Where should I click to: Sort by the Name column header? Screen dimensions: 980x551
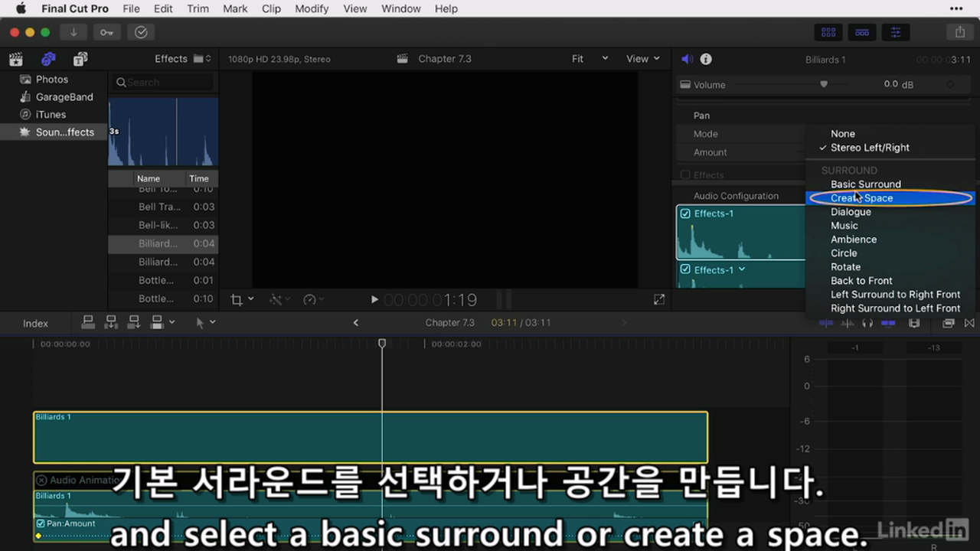[149, 178]
